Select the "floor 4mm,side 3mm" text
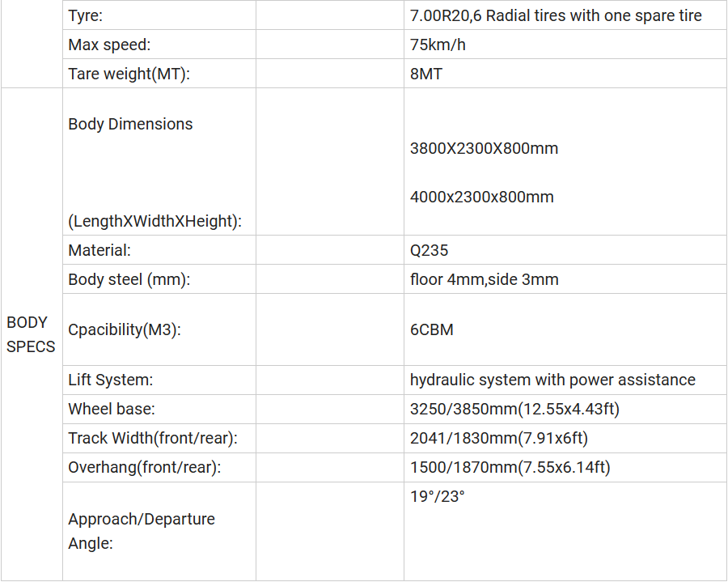Viewport: 728px width, 582px height. click(x=484, y=280)
